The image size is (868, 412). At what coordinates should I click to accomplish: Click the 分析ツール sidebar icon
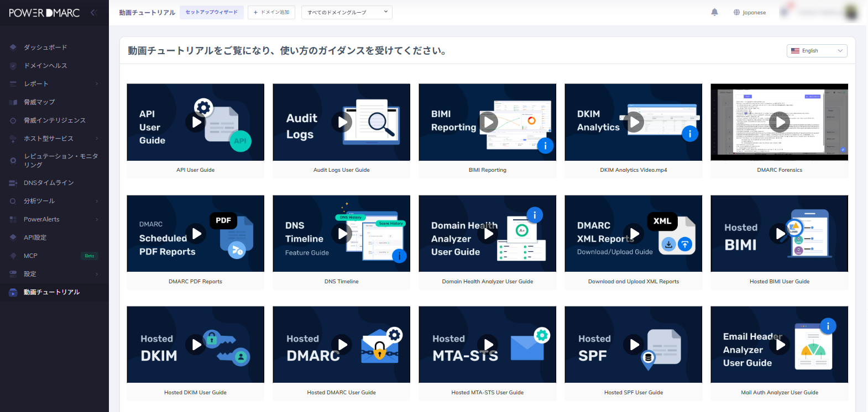(x=13, y=201)
